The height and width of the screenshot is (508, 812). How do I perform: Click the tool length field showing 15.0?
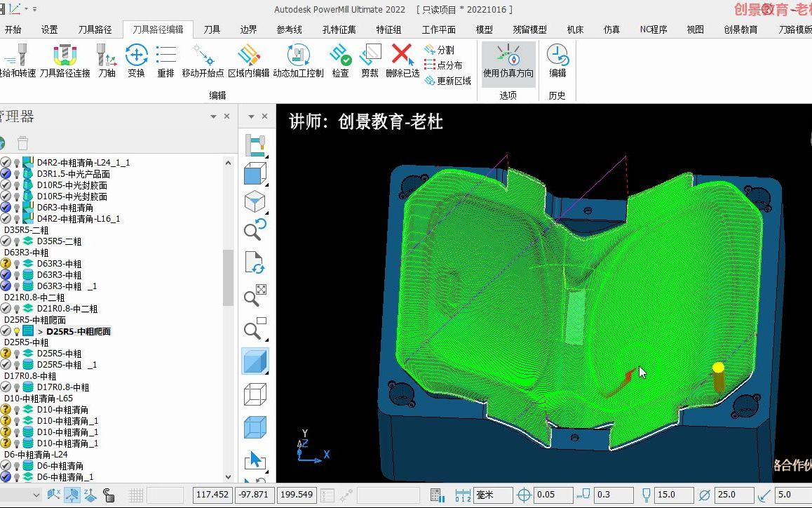674,495
